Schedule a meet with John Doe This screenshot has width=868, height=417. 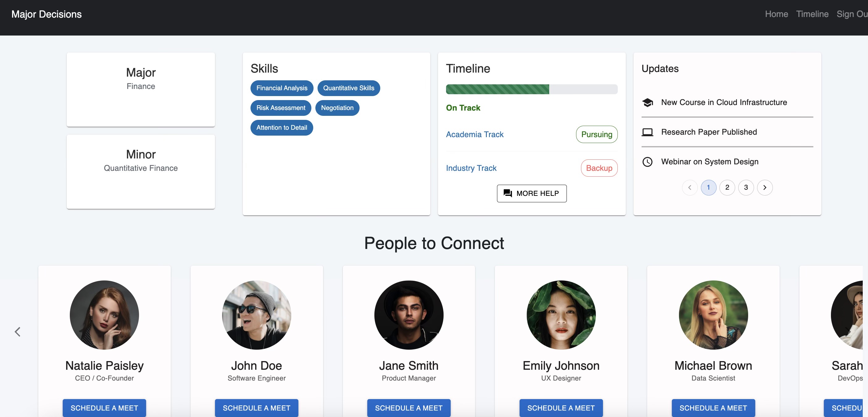pos(256,407)
